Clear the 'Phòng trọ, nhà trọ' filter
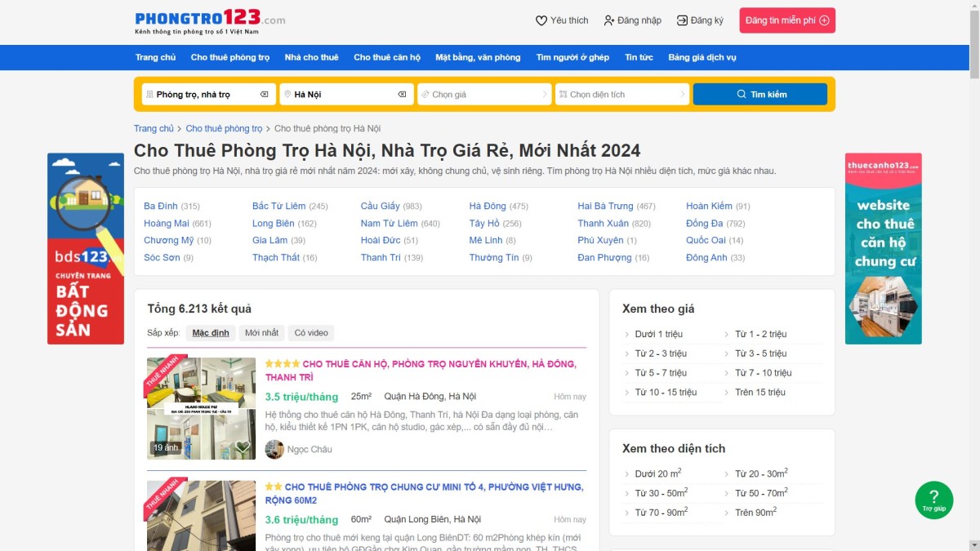980x551 pixels. (265, 95)
